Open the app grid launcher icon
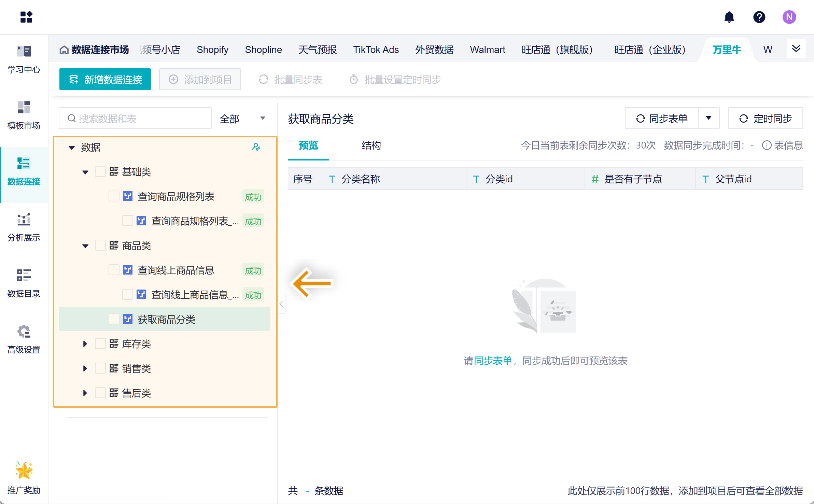 [26, 17]
